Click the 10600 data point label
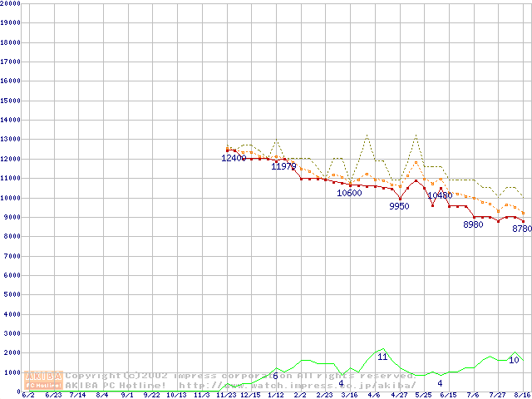This screenshot has height=399, width=532. [349, 193]
